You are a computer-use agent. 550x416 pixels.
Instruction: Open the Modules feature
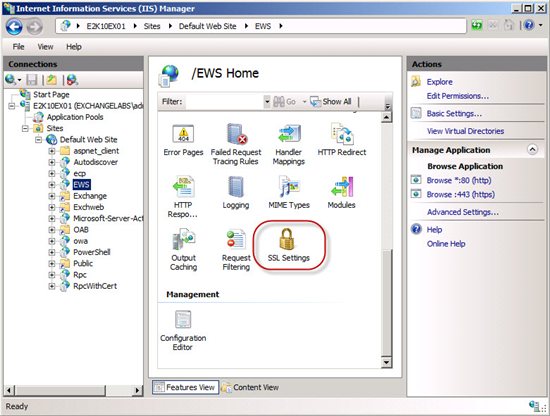[341, 193]
